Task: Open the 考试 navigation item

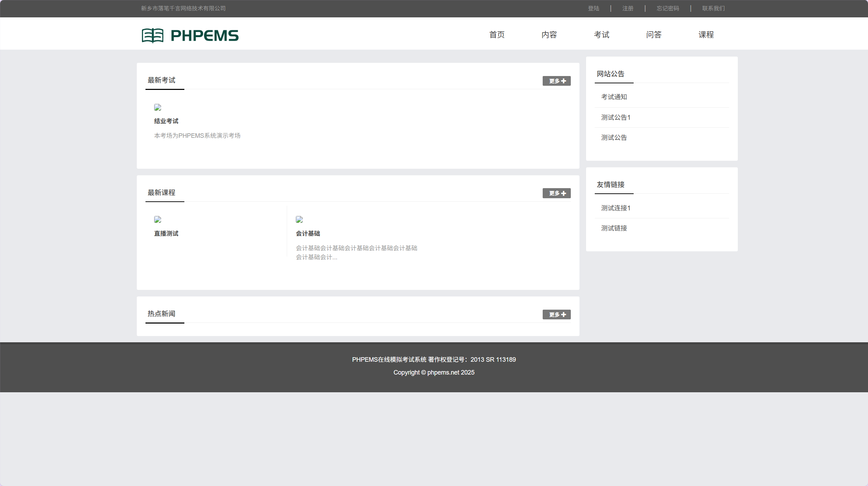Action: click(x=601, y=35)
